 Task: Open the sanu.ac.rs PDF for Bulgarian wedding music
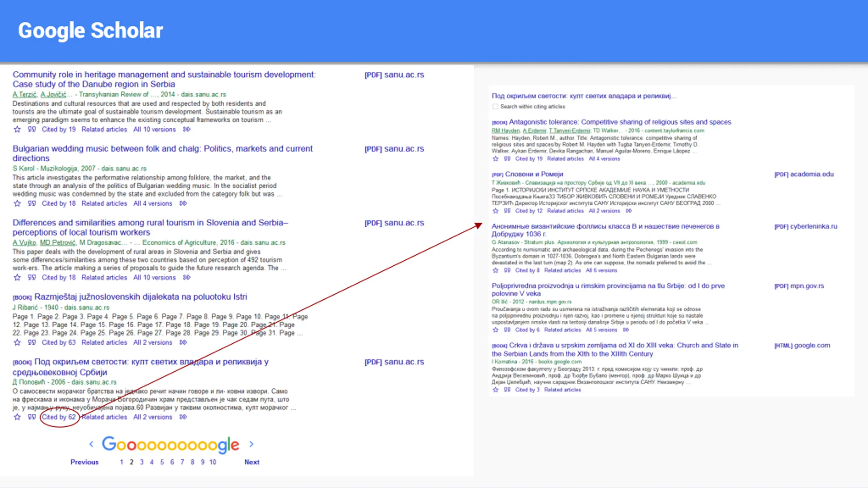tap(394, 149)
